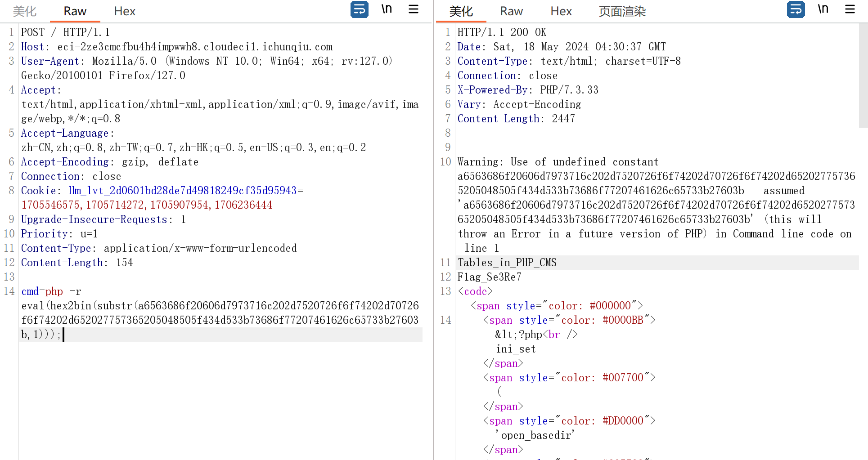Click the <code> tag in response

point(475,291)
